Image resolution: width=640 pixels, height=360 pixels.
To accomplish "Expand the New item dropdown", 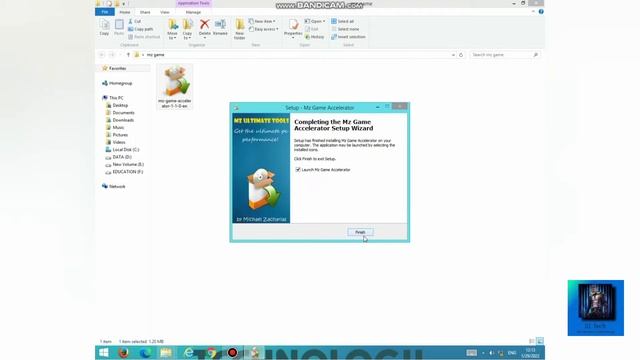I will pyautogui.click(x=262, y=21).
